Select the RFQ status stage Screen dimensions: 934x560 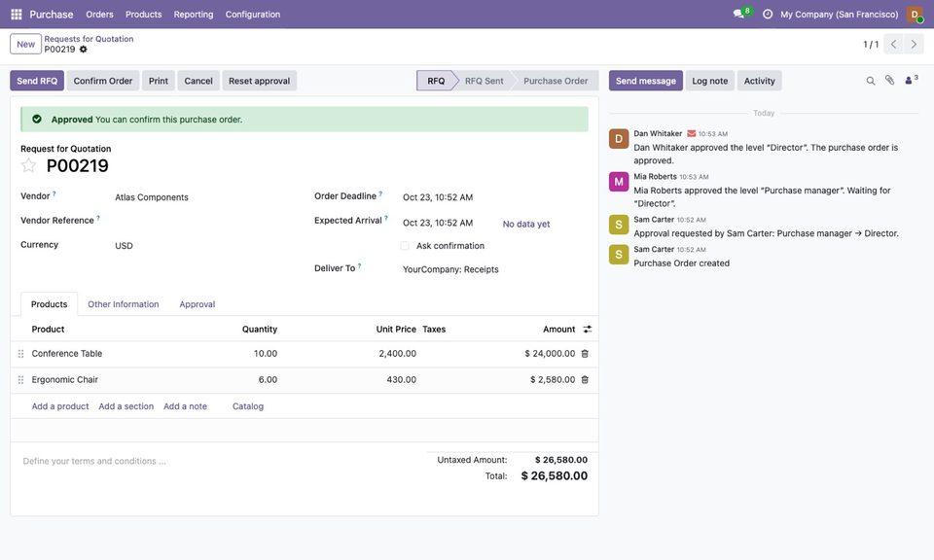[x=436, y=81]
